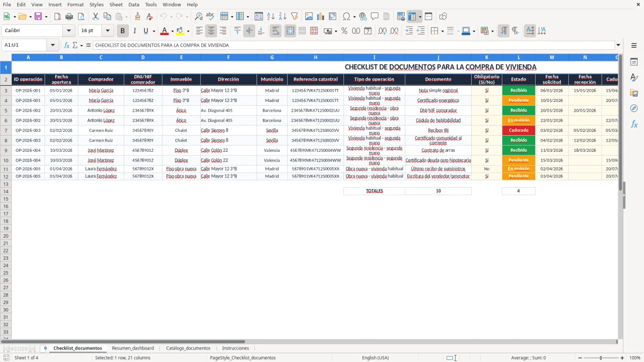Click the Increase Indent icon
The height and width of the screenshot is (362, 644).
pyautogui.click(x=409, y=31)
